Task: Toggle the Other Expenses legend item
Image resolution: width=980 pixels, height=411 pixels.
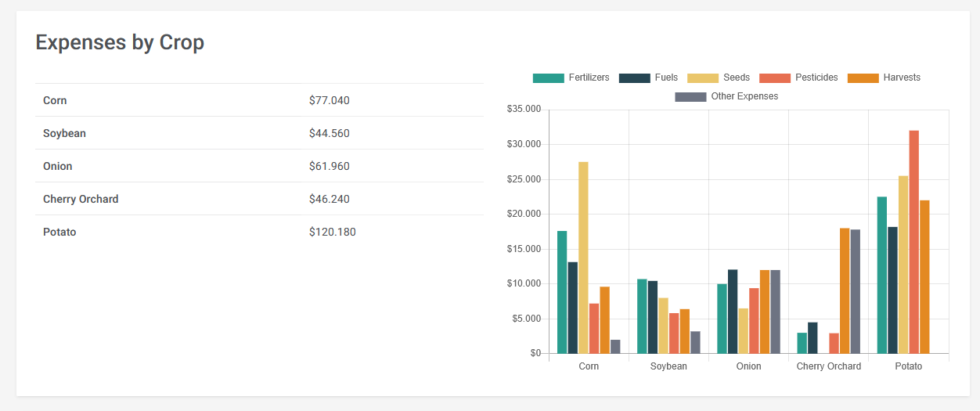Action: (x=726, y=96)
